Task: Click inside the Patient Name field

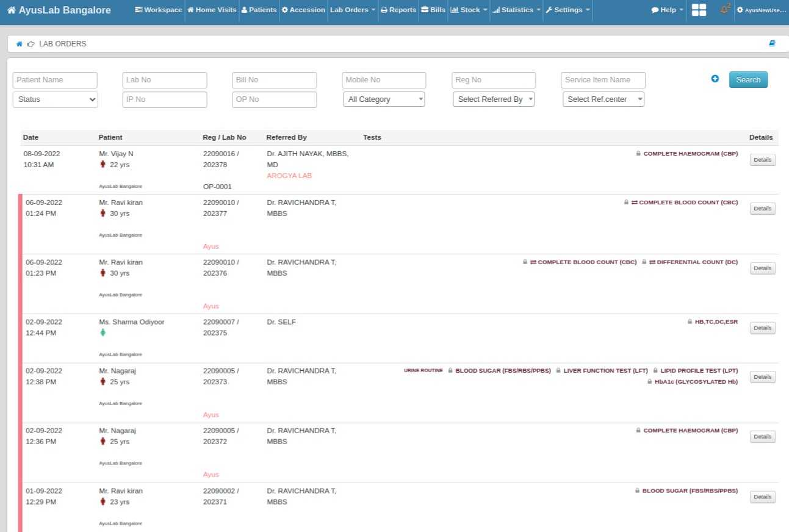Action: (x=54, y=79)
